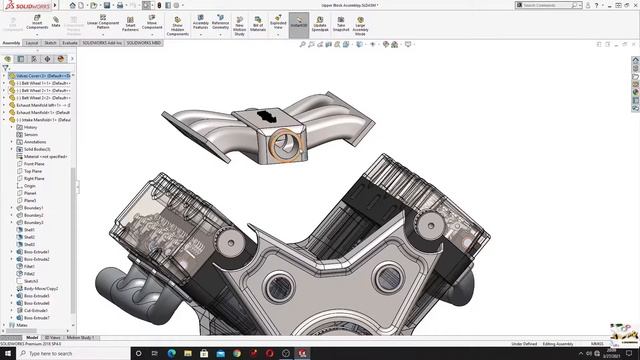Click the Options gear icon
The width and height of the screenshot is (640, 360).
[x=176, y=5]
